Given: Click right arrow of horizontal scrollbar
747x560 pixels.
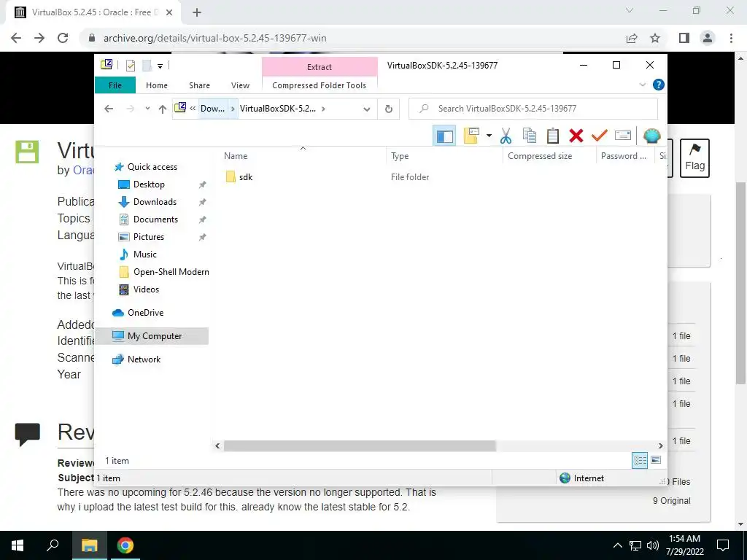Looking at the screenshot, I should point(660,446).
